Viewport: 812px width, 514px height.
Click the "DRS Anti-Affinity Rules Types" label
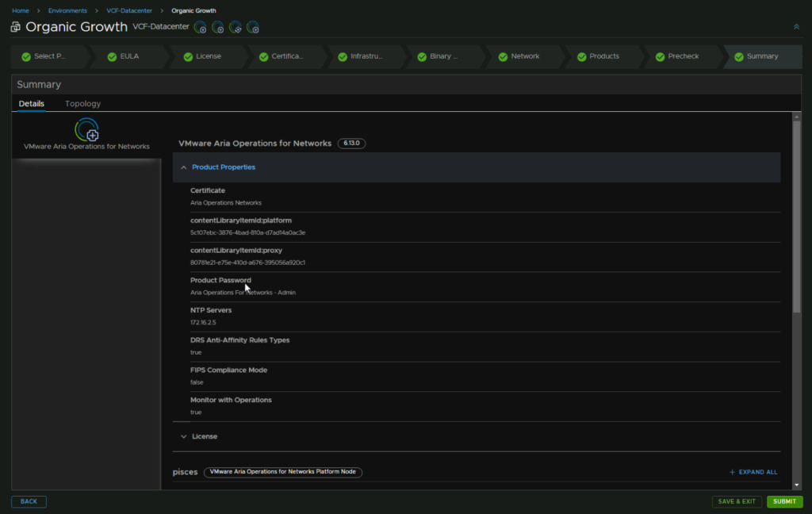[239, 340]
